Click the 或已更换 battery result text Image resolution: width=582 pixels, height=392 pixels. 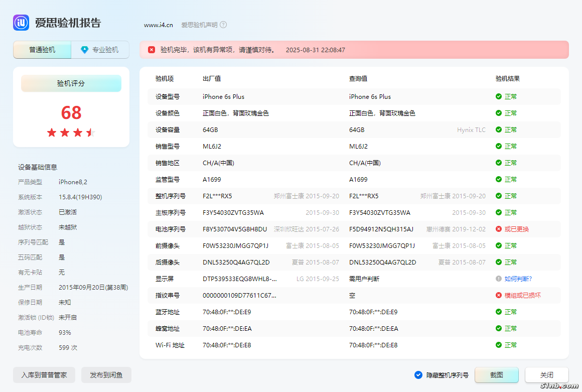click(x=517, y=229)
